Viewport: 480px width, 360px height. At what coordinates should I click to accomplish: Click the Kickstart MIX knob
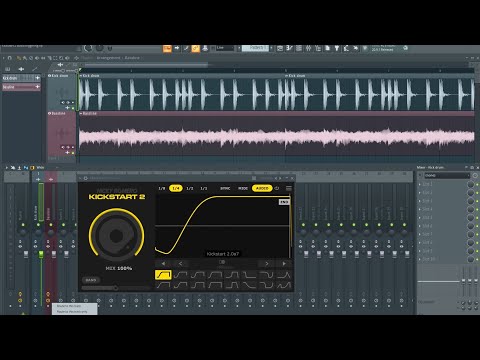117,235
